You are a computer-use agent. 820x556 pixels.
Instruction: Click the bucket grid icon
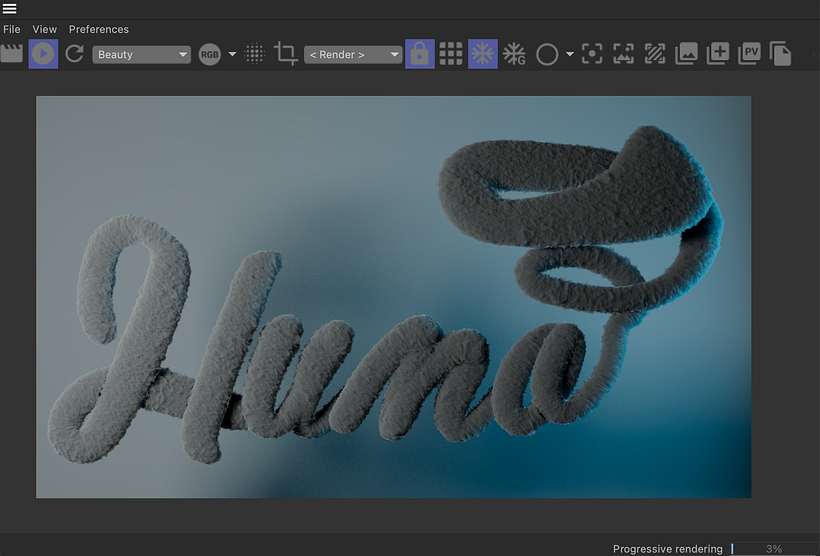451,54
